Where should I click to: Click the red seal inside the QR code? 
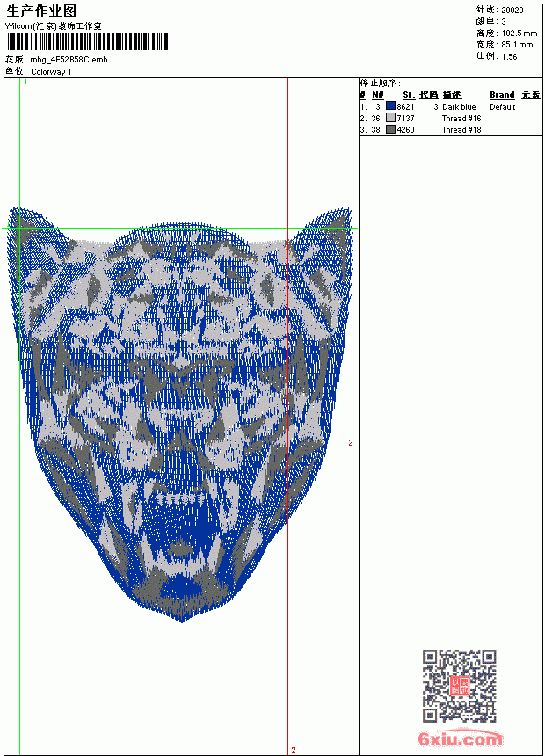[x=460, y=686]
